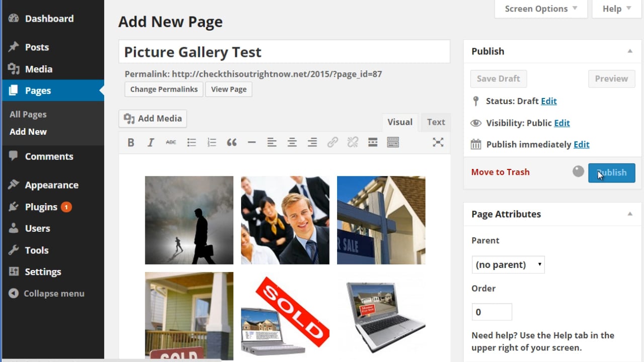Viewport: 644px width, 362px height.
Task: Toggle the editor toolbar kitchen sink
Action: tap(392, 142)
